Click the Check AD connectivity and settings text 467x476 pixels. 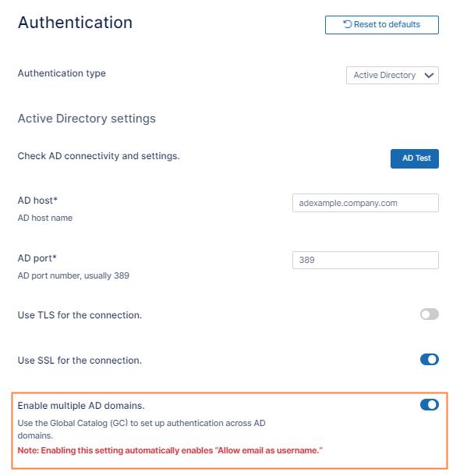tap(98, 156)
